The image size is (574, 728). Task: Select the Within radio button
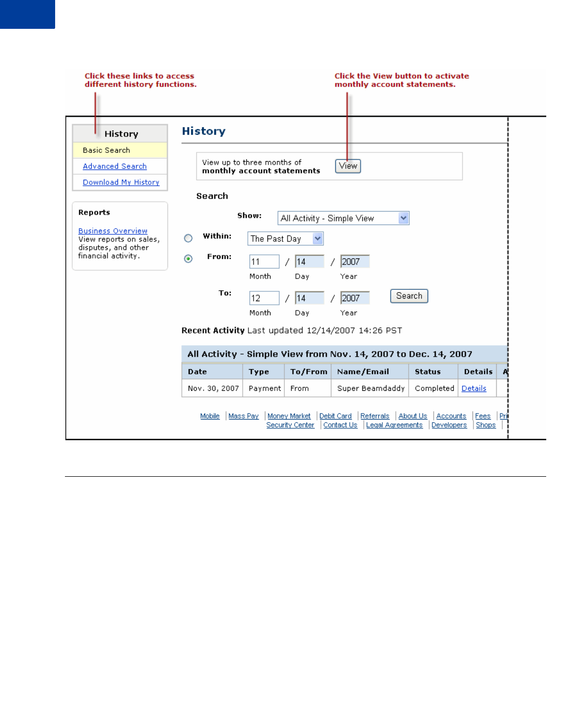coord(188,238)
